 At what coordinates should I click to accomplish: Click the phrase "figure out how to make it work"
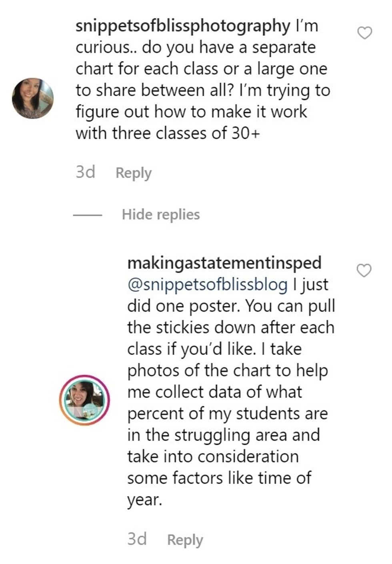point(191,112)
